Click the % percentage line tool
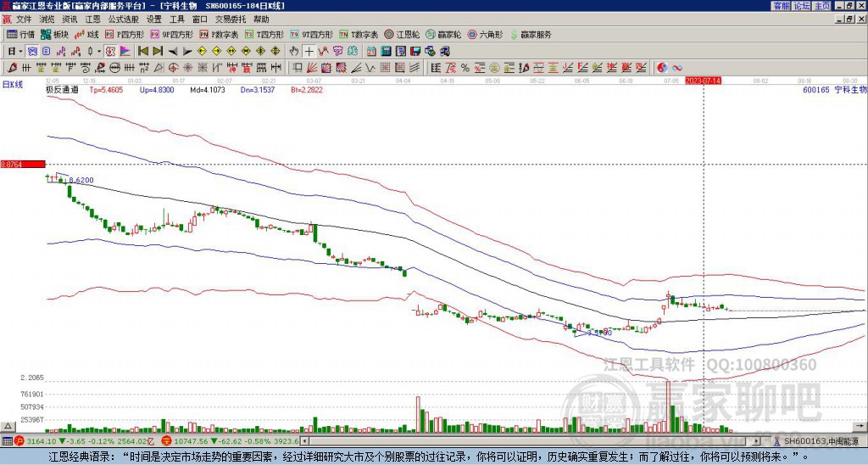Screen dimensions: 868x465 point(465,68)
